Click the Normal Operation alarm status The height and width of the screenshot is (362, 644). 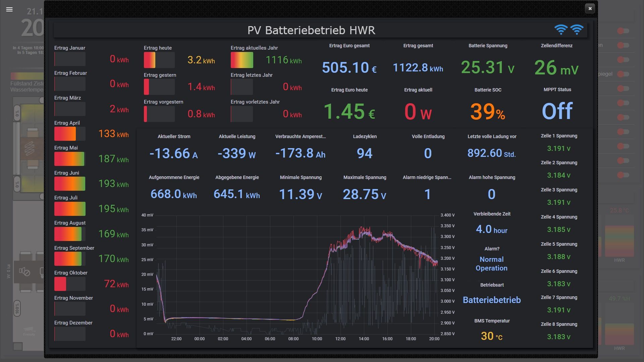click(x=492, y=264)
